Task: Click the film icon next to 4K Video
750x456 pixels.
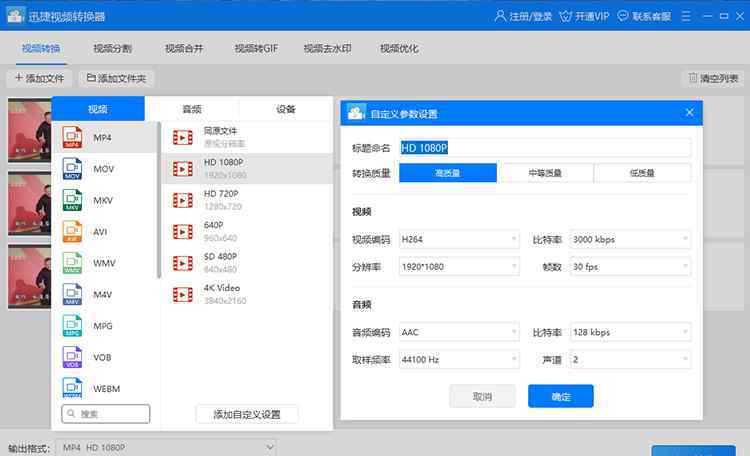Action: click(x=183, y=295)
